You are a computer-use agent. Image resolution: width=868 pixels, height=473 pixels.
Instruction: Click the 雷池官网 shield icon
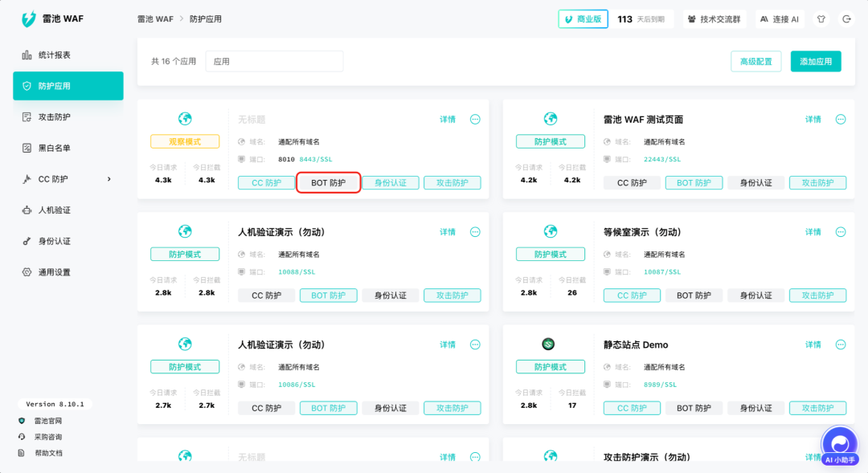22,421
